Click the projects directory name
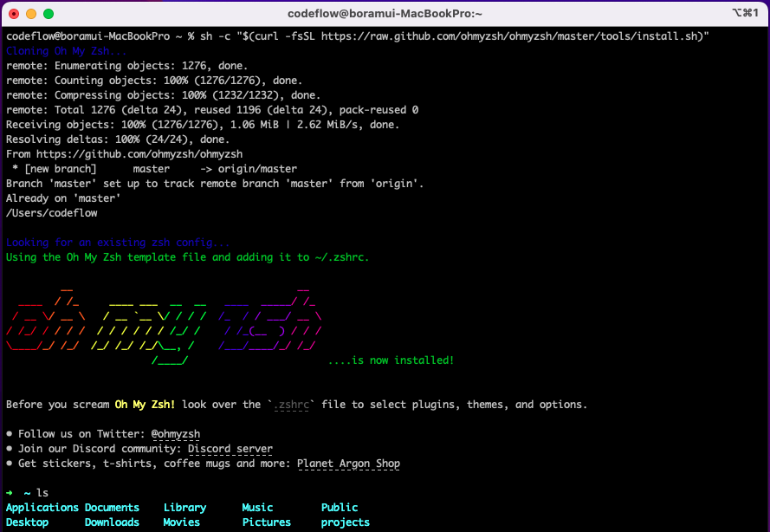 (x=346, y=522)
